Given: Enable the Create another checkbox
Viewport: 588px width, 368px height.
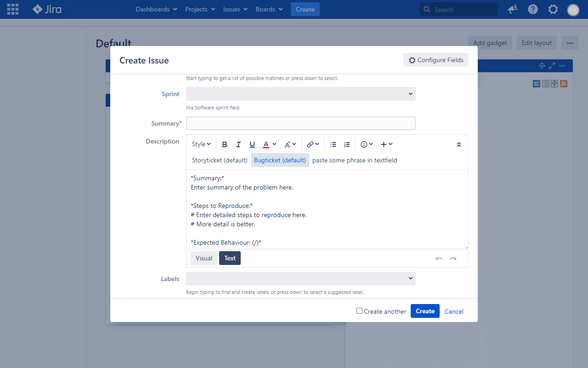Looking at the screenshot, I should 359,310.
